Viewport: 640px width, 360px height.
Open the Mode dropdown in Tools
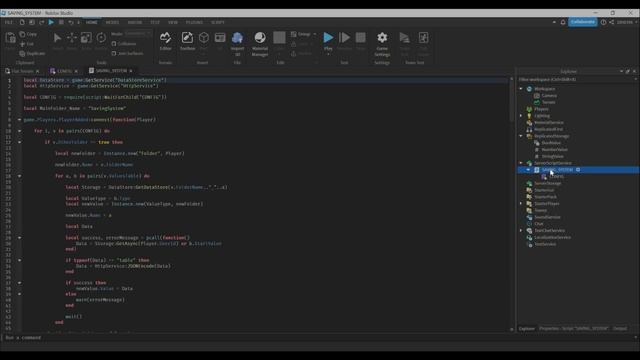tap(138, 34)
